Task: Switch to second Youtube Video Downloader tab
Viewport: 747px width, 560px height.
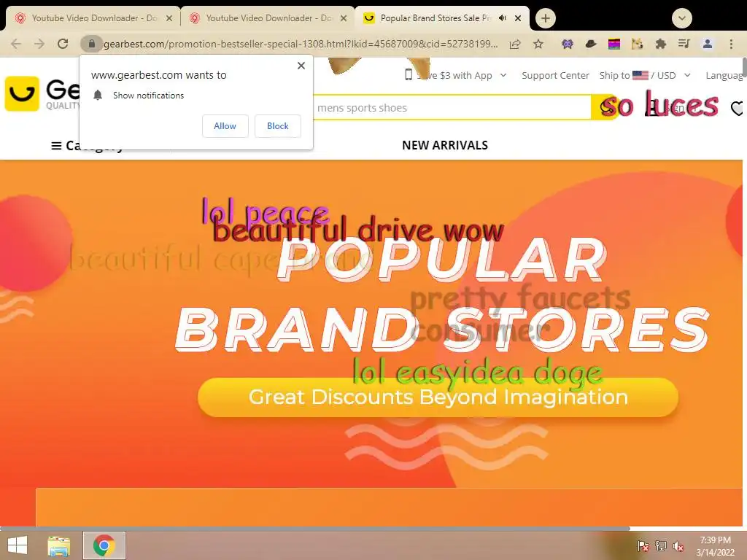Action: coord(268,18)
